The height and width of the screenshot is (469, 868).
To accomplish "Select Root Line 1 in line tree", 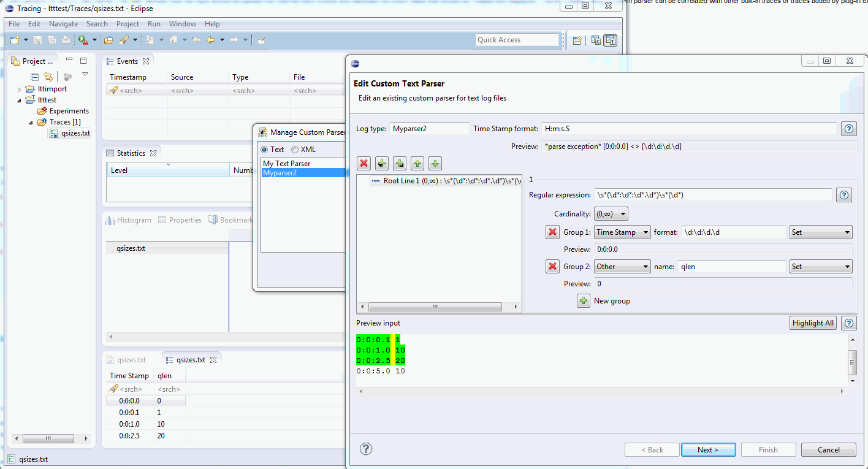I will tap(446, 181).
